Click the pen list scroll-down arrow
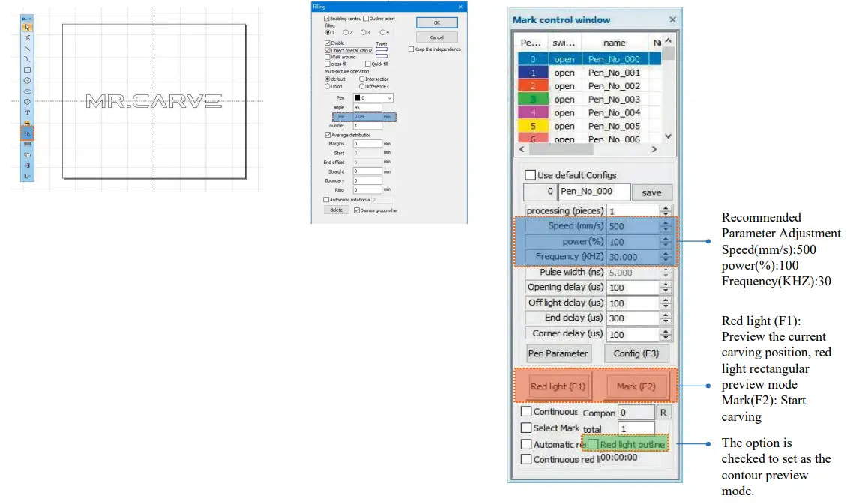 point(668,136)
